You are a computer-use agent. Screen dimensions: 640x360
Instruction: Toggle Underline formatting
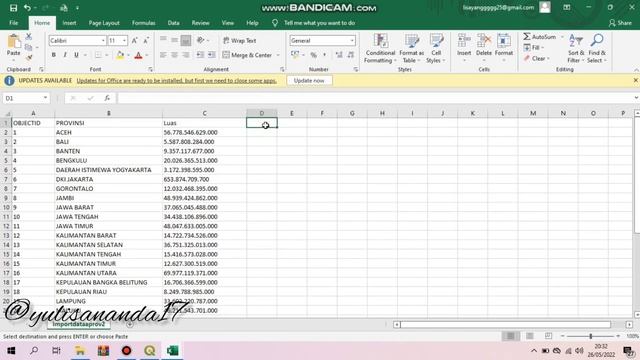[x=76, y=55]
